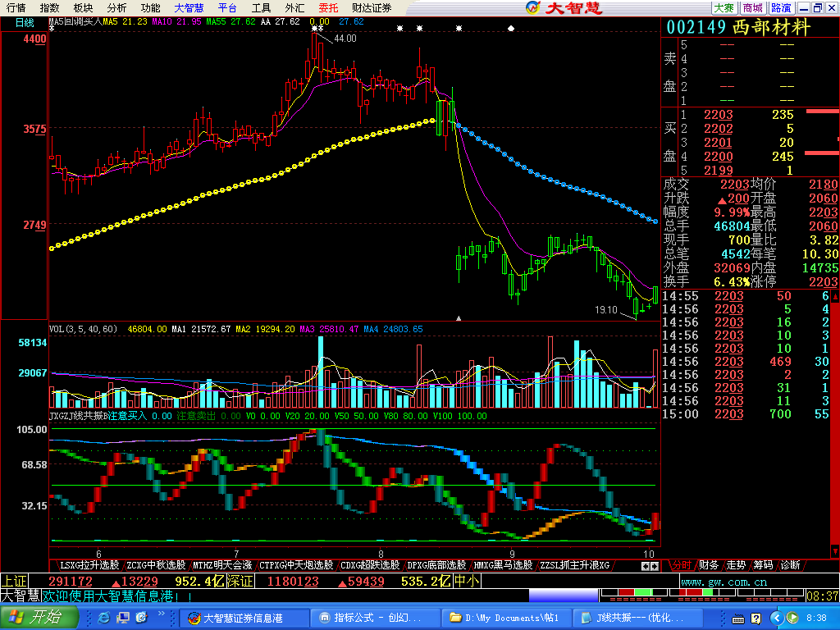
Task: Click the white diamond event marker above chart
Action: pos(511,29)
